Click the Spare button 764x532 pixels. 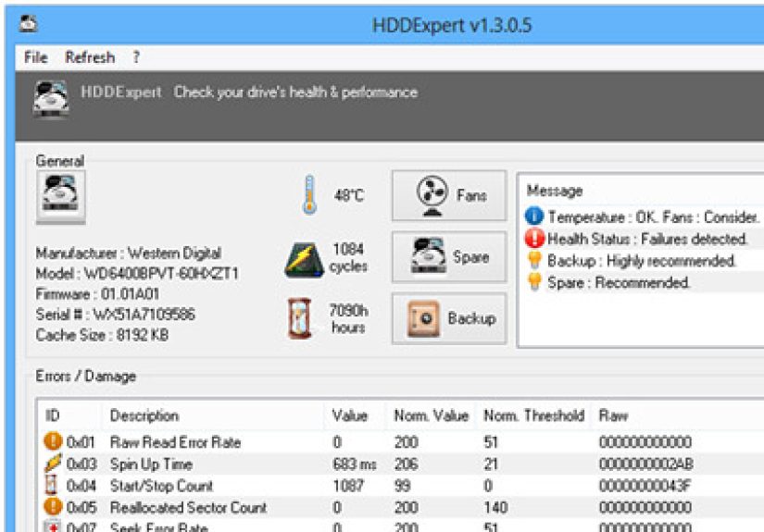[449, 256]
